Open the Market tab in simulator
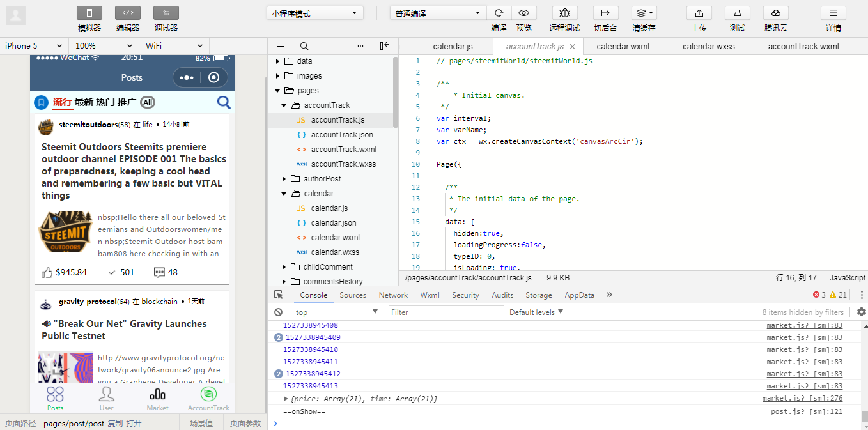Screen dimensions: 868x430 pyautogui.click(x=157, y=399)
